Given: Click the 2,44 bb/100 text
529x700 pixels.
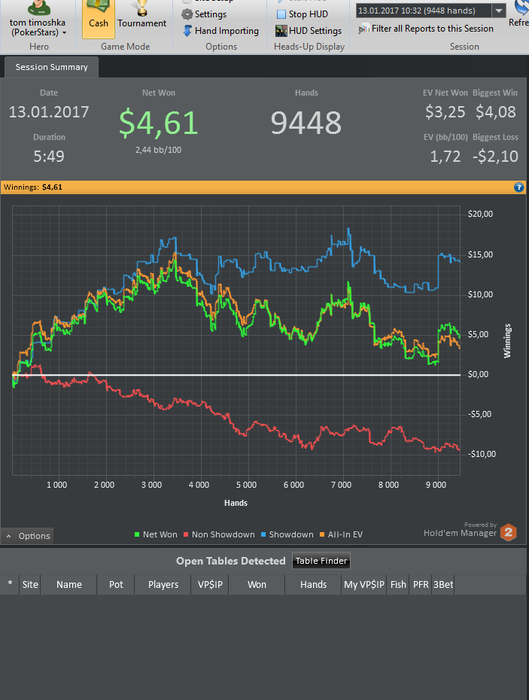Looking at the screenshot, I should pos(158,150).
